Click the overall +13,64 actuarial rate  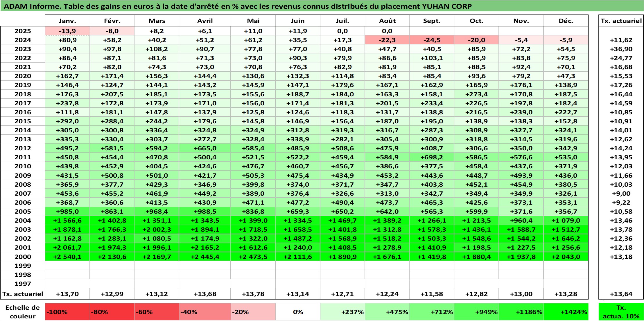621,294
